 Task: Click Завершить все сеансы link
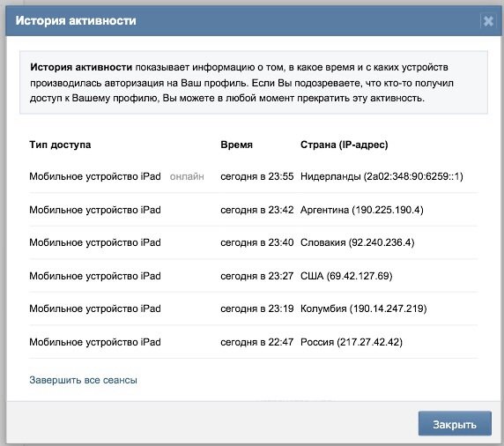(83, 380)
